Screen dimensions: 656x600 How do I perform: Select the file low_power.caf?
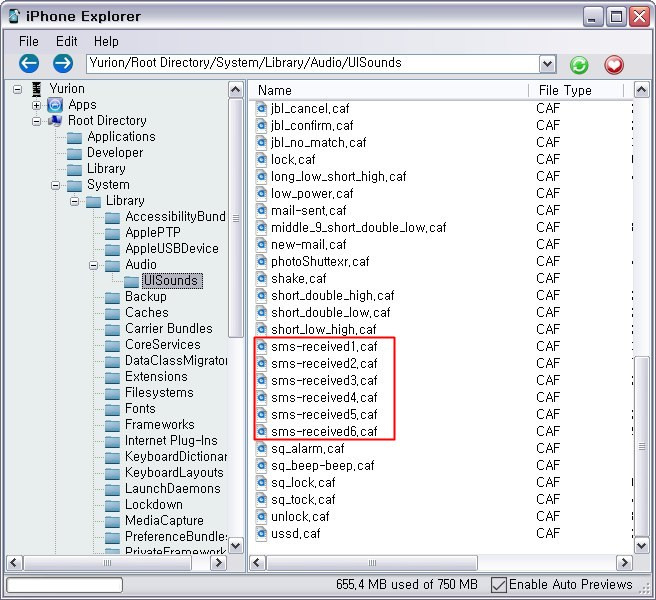click(312, 194)
